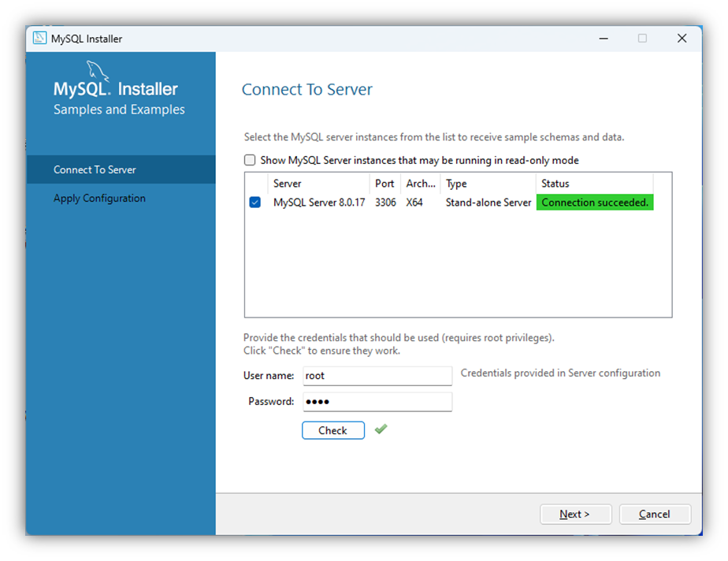The width and height of the screenshot is (728, 561).
Task: Click the Connect To Server page heading
Action: tap(307, 89)
